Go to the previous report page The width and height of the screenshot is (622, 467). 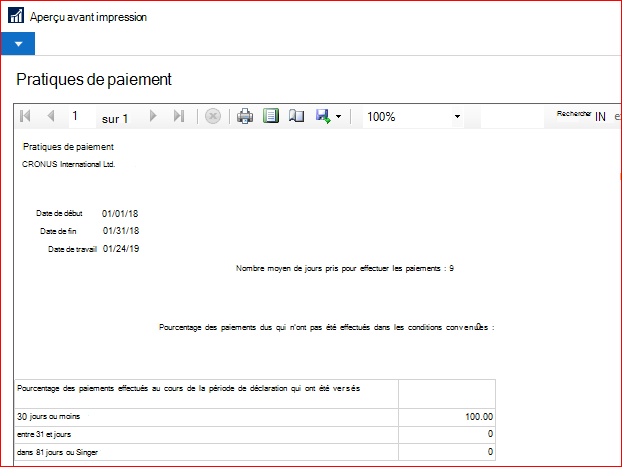50,116
